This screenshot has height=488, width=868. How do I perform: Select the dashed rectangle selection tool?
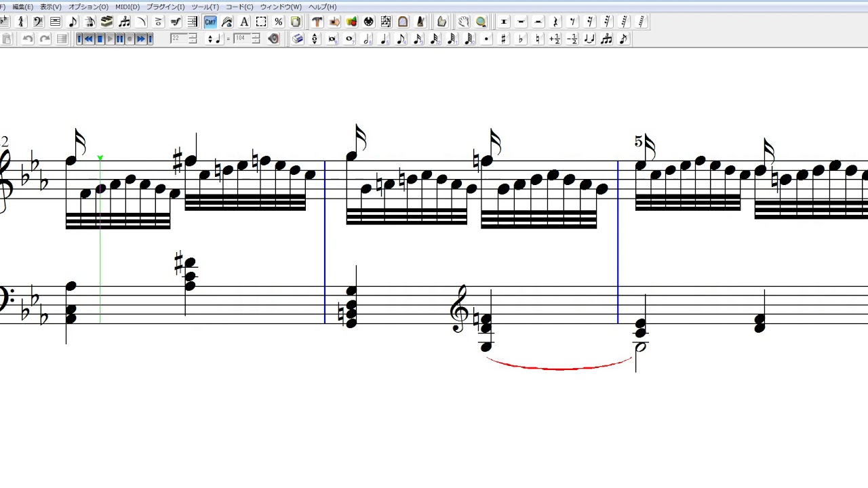[x=261, y=22]
